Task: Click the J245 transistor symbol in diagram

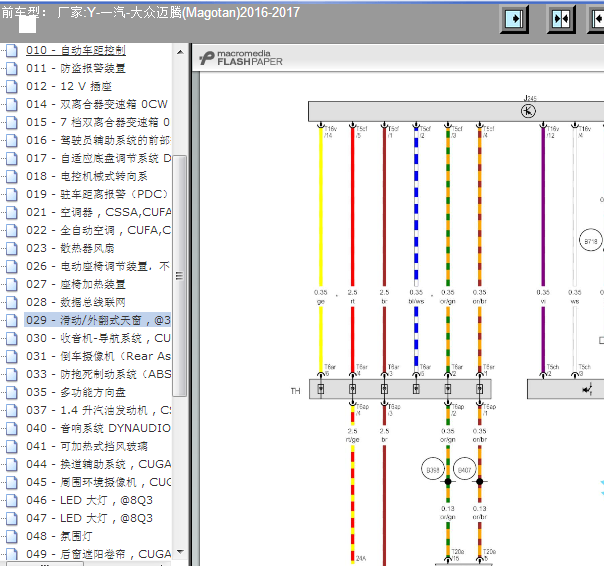Action: [x=528, y=111]
